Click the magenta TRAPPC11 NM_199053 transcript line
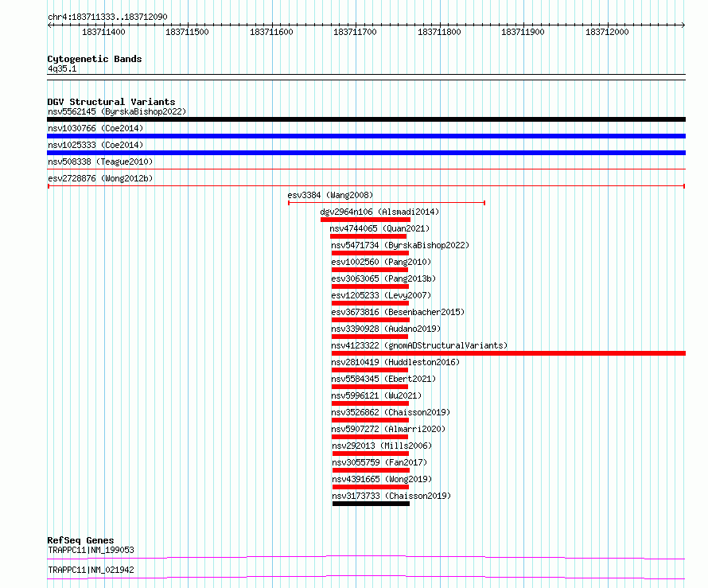 point(366,557)
